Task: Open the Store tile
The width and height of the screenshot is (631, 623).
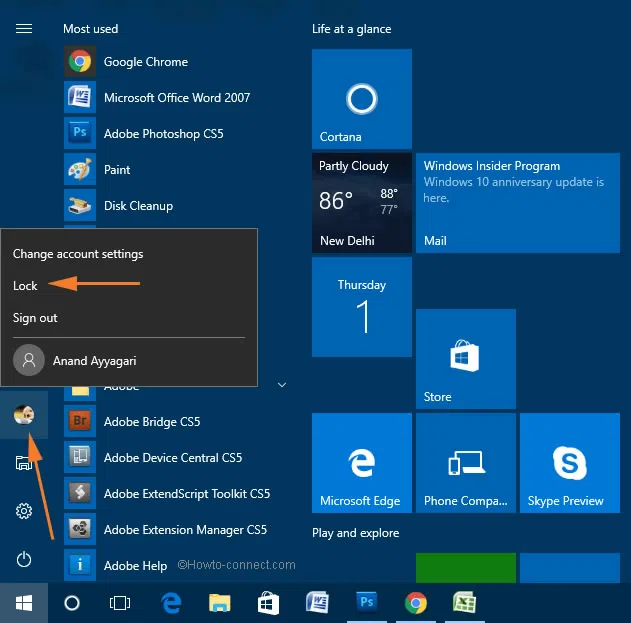Action: (466, 359)
